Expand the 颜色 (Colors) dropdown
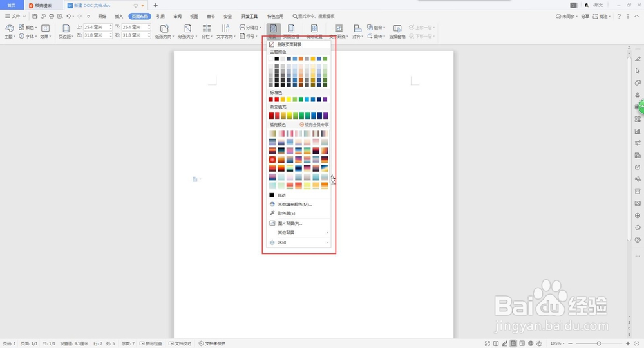644x348 pixels. click(28, 28)
